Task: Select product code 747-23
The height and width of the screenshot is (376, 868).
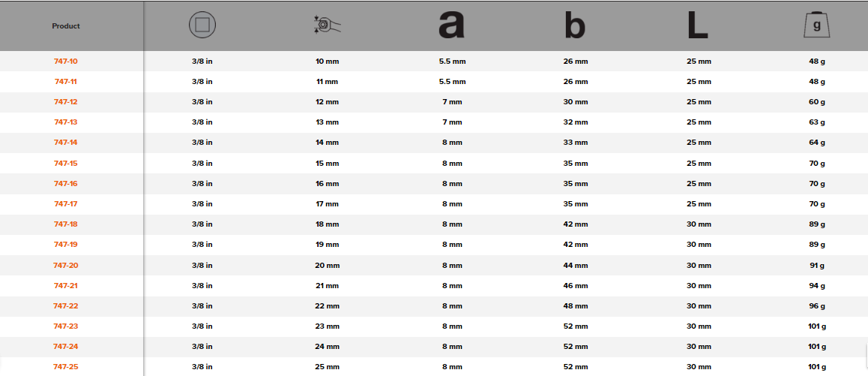Action: [x=66, y=326]
